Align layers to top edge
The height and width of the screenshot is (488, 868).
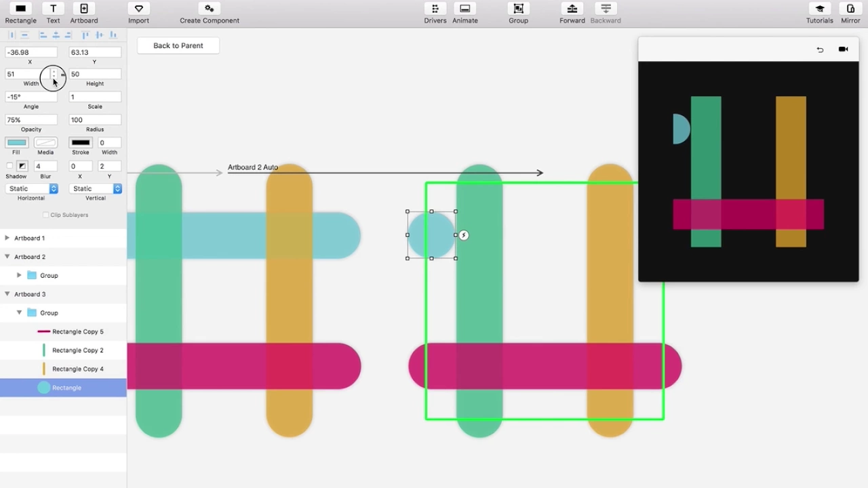point(85,35)
